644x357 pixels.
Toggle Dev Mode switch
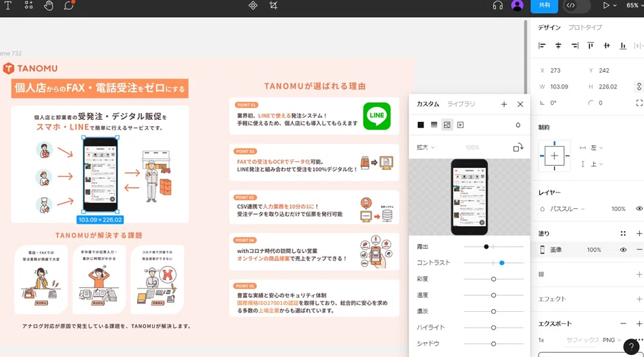(x=577, y=5)
